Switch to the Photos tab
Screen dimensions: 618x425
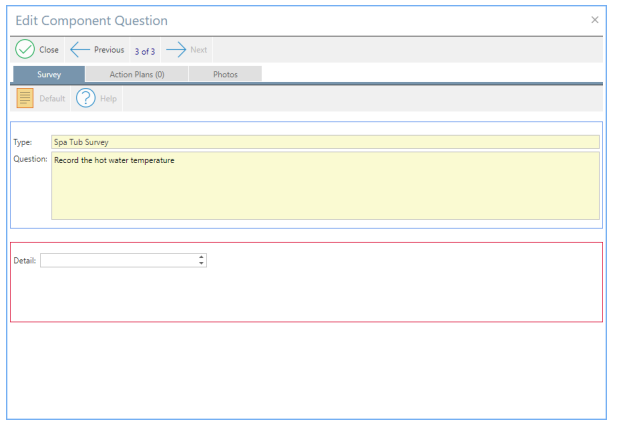pyautogui.click(x=225, y=75)
